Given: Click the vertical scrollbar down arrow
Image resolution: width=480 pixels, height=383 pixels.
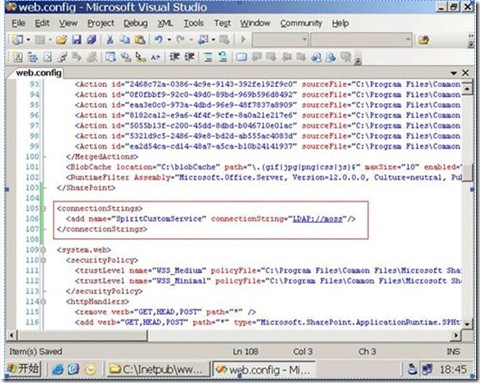Looking at the screenshot, I should [467, 323].
